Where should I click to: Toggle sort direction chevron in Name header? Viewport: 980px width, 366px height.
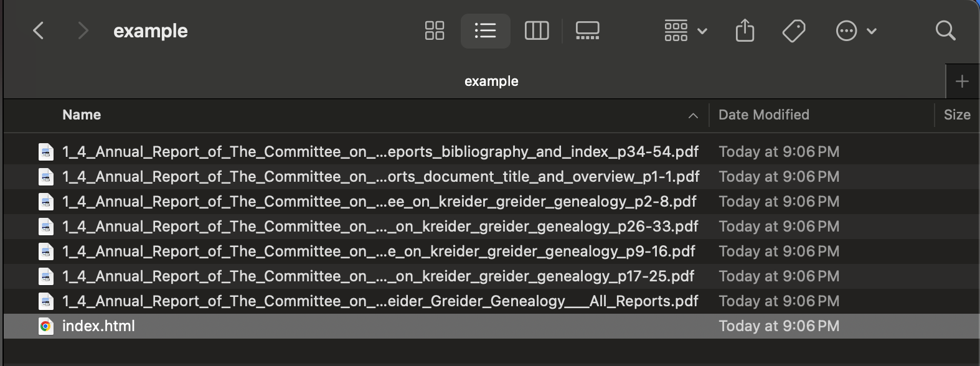tap(693, 116)
